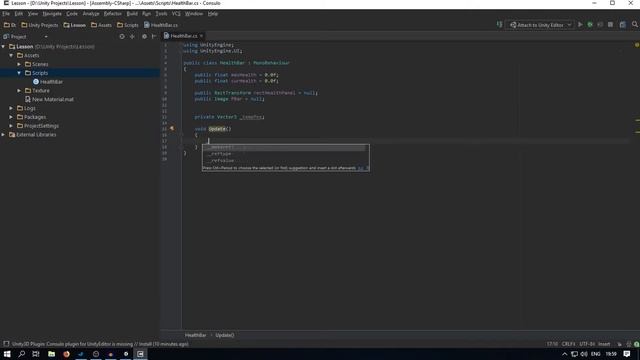Open the Tools menu
Viewport: 640px width, 360px height.
pyautogui.click(x=161, y=13)
